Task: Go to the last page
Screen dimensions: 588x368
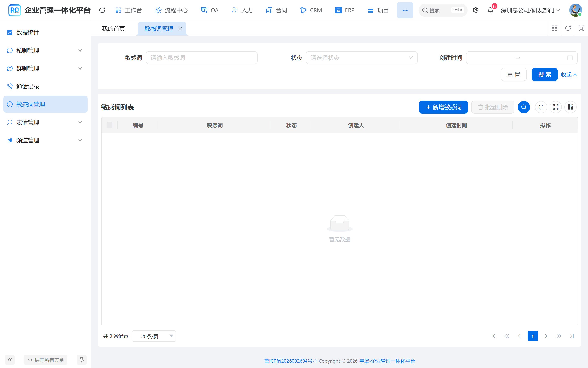Action: click(x=572, y=336)
